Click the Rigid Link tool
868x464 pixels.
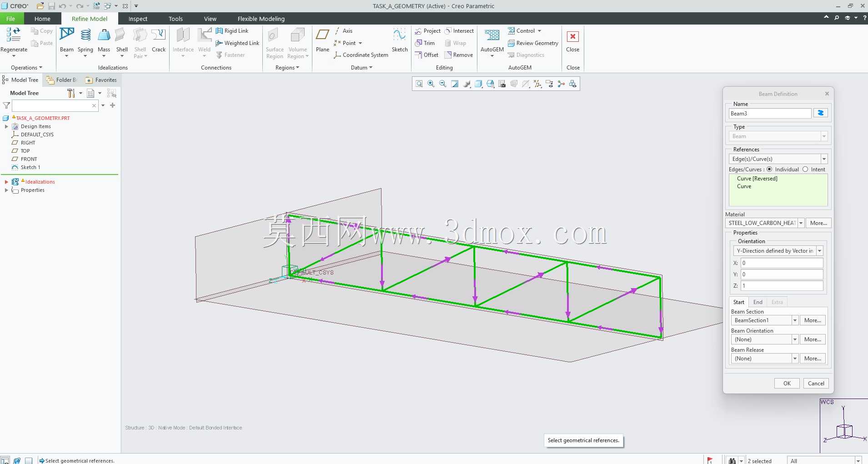(x=232, y=31)
